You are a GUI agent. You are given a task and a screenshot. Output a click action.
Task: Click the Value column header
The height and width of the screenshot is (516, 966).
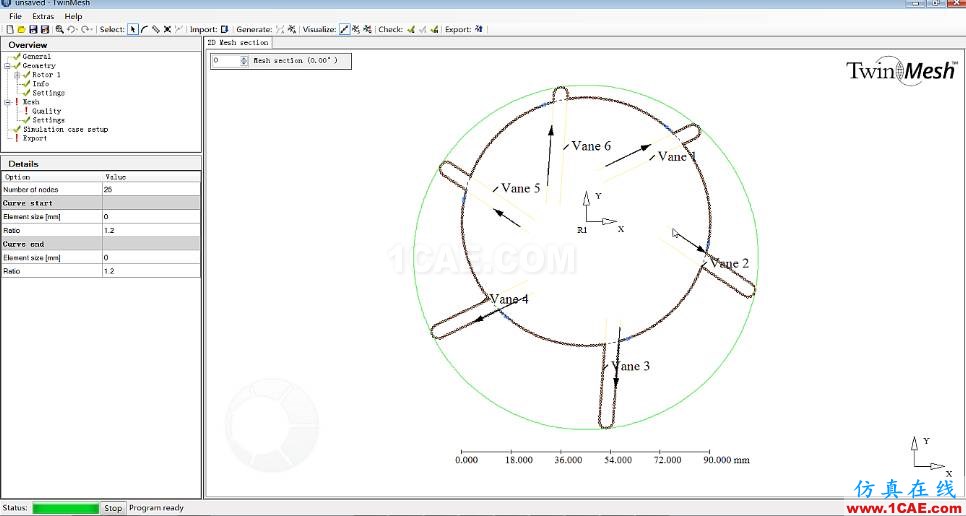(151, 177)
